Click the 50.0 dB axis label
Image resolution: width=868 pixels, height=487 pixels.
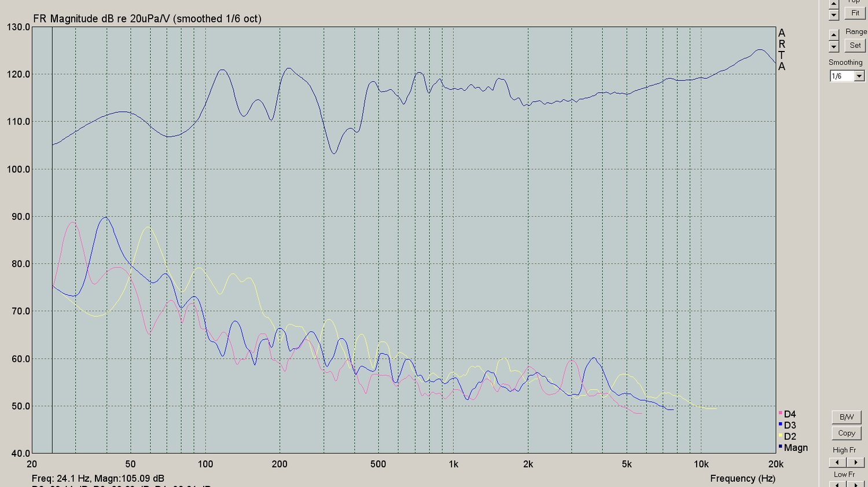21,407
